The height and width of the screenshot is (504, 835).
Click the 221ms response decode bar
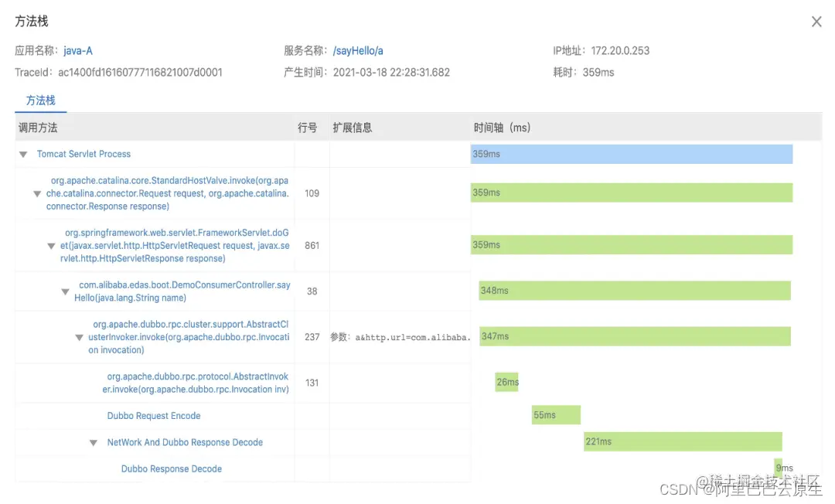(683, 441)
